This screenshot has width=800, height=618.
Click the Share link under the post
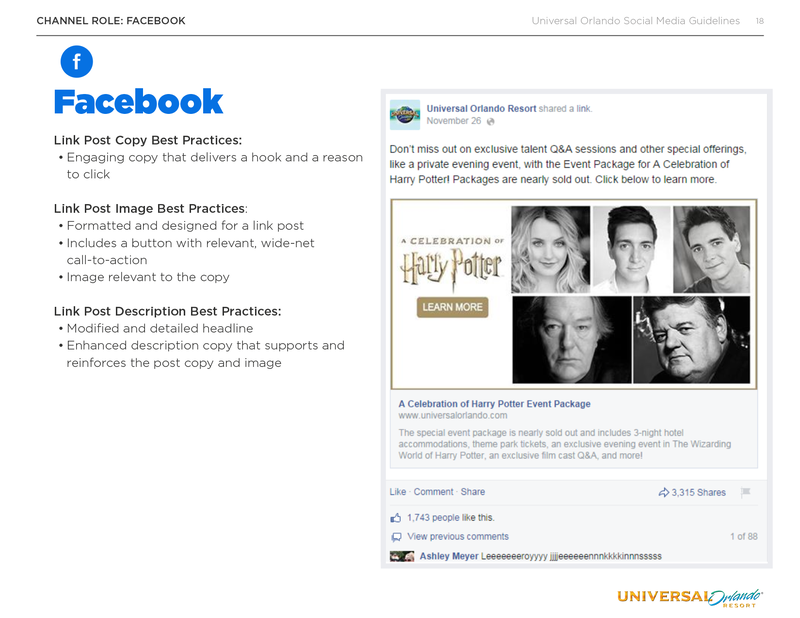pos(472,492)
